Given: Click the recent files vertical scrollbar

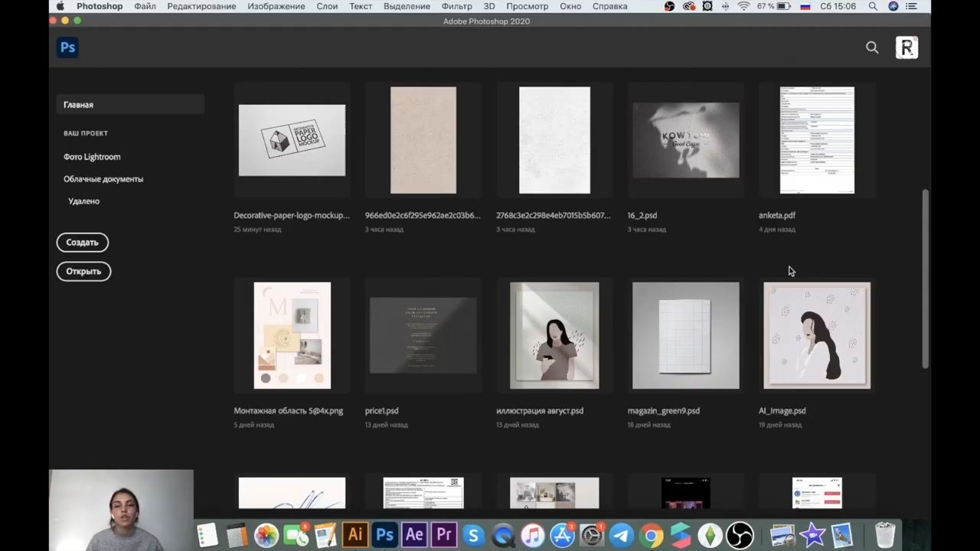Looking at the screenshot, I should pos(925,279).
